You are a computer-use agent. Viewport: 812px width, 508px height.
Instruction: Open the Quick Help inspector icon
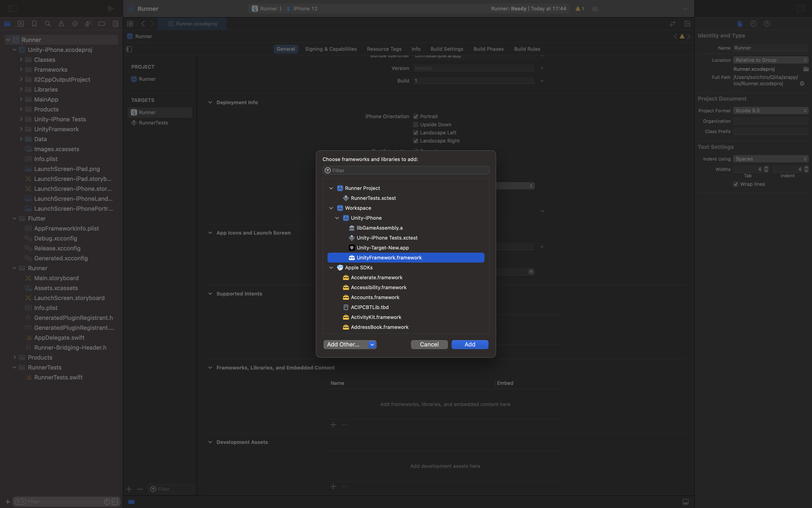[767, 24]
